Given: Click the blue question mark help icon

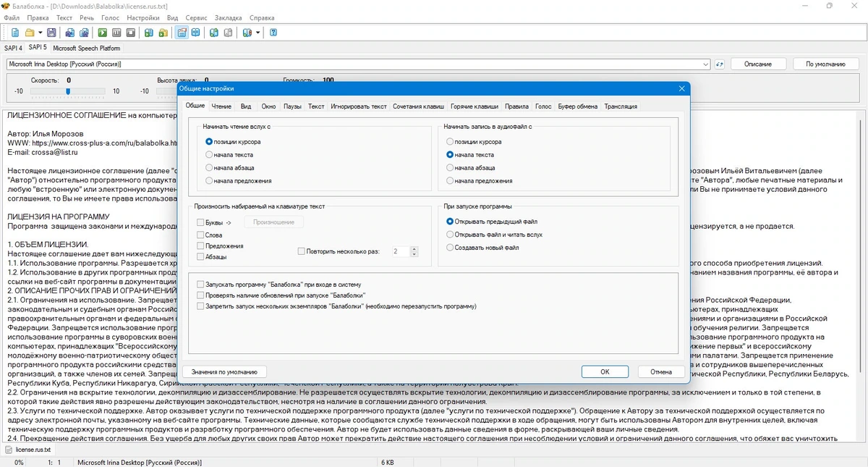Looking at the screenshot, I should 272,33.
